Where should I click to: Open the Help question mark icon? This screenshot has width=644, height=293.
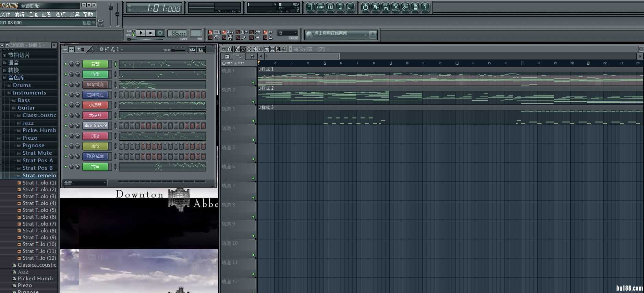click(425, 7)
